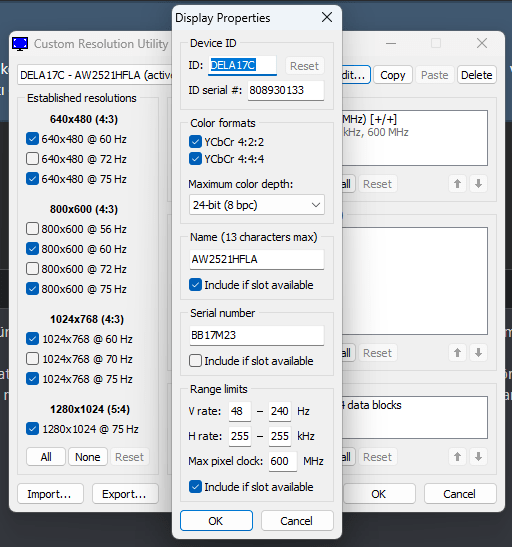Click the Device ID input field
This screenshot has width=512, height=547.
coord(242,65)
